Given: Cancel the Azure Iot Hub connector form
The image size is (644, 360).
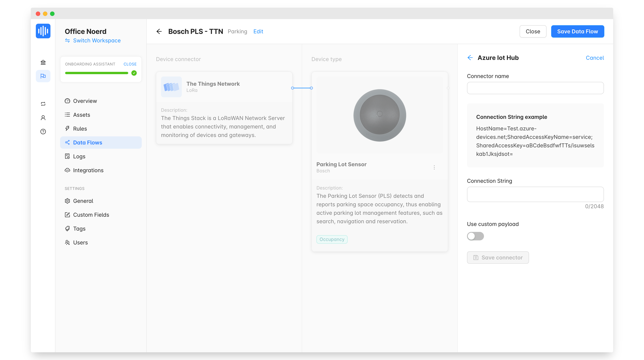Looking at the screenshot, I should point(595,58).
